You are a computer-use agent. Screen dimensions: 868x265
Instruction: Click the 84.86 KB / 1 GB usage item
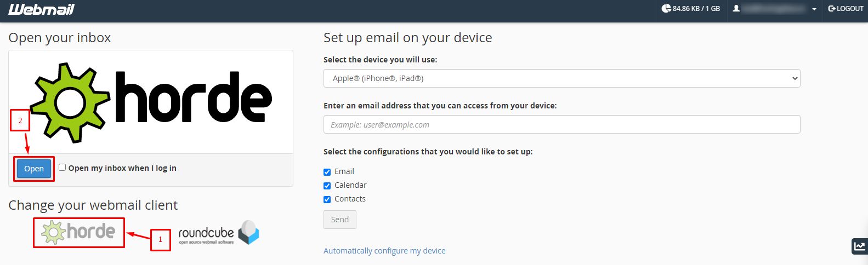(691, 8)
